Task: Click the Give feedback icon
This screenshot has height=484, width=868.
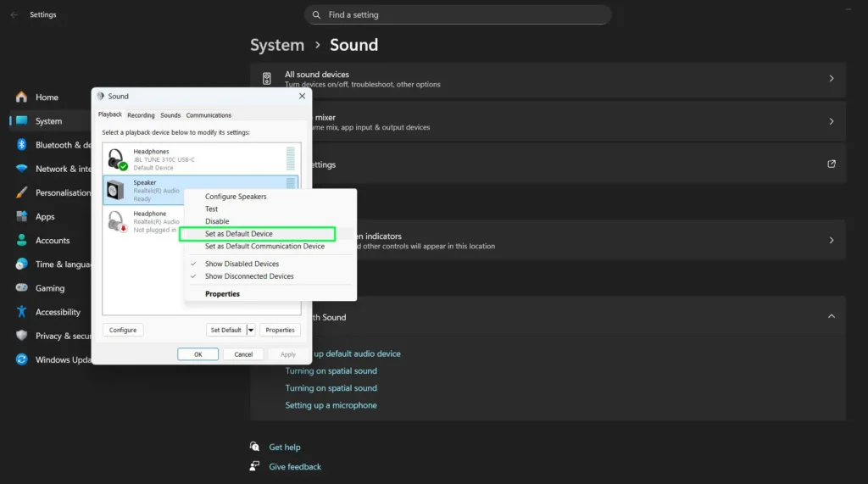Action: point(254,466)
